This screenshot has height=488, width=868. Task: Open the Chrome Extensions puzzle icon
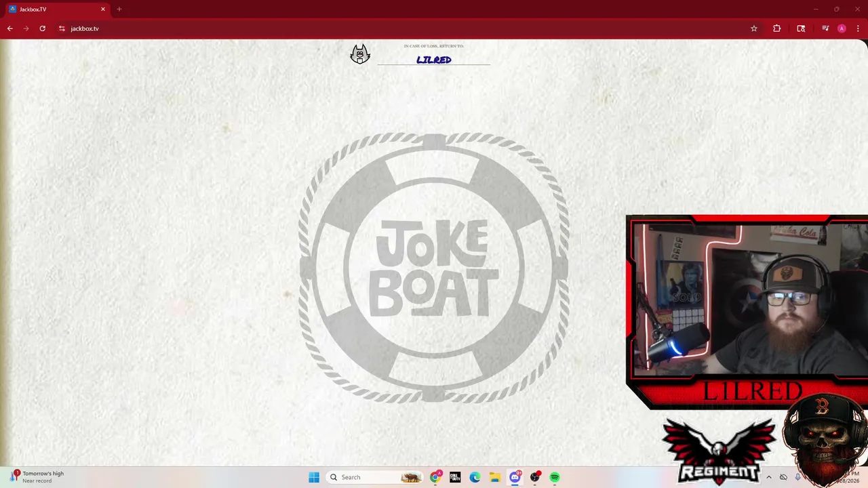pos(776,28)
